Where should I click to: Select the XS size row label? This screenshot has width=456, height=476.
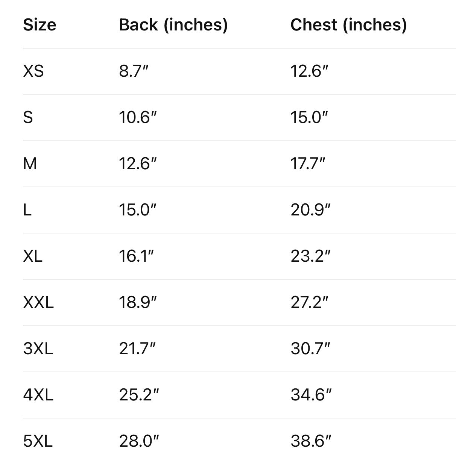tap(33, 71)
